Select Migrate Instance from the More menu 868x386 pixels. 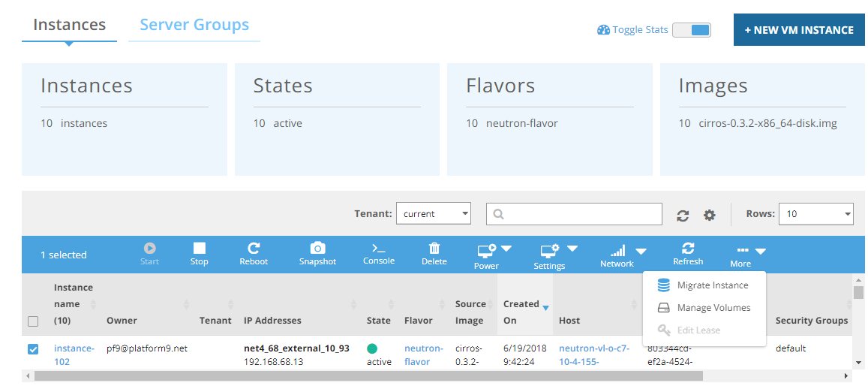(712, 285)
